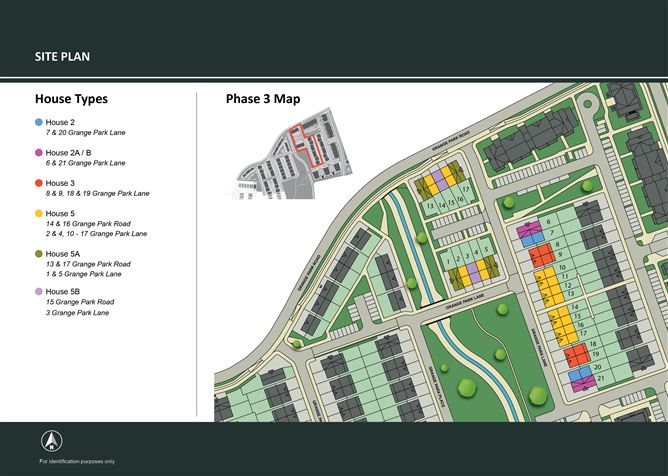This screenshot has height=476, width=668.
Task: Select the House 3 label in legend
Action: coord(60,184)
